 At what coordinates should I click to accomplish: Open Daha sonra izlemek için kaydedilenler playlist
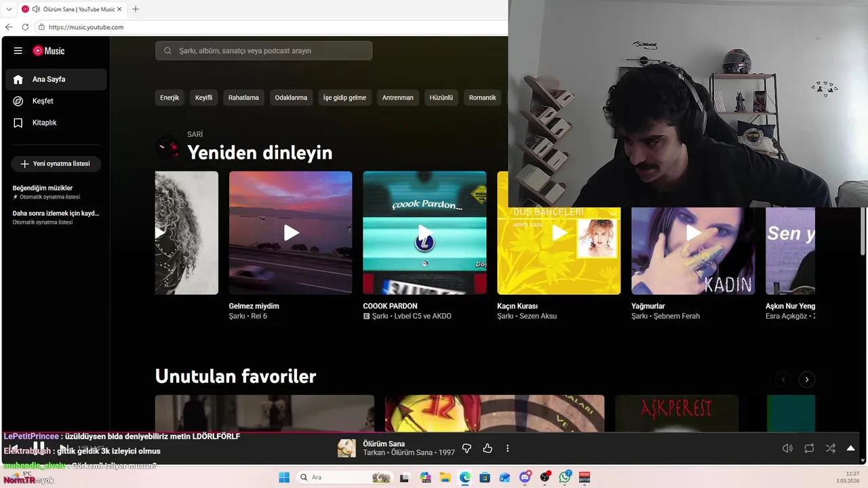point(56,217)
